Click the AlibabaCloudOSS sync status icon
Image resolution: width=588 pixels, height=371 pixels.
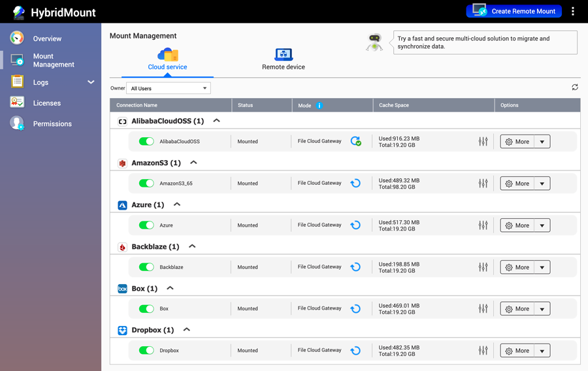click(355, 141)
